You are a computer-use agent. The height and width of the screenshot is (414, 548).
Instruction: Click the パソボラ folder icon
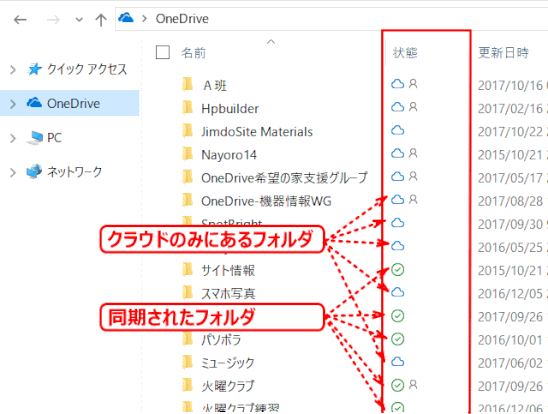[x=188, y=339]
